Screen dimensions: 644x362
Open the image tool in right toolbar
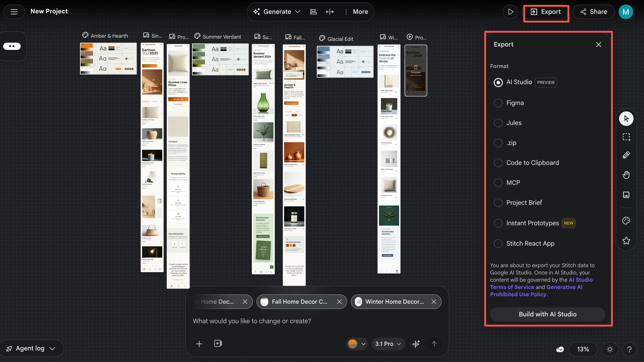[626, 195]
